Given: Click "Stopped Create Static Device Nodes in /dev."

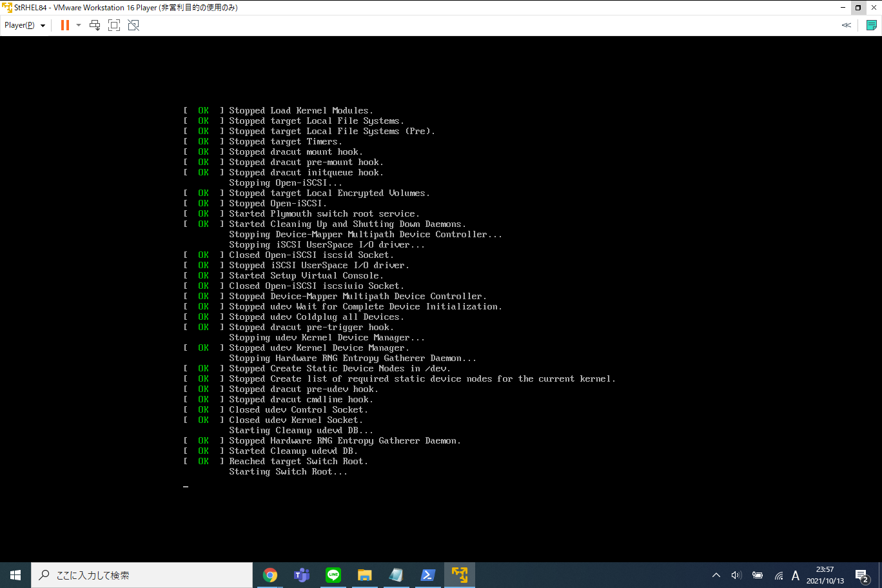Looking at the screenshot, I should coord(340,369).
